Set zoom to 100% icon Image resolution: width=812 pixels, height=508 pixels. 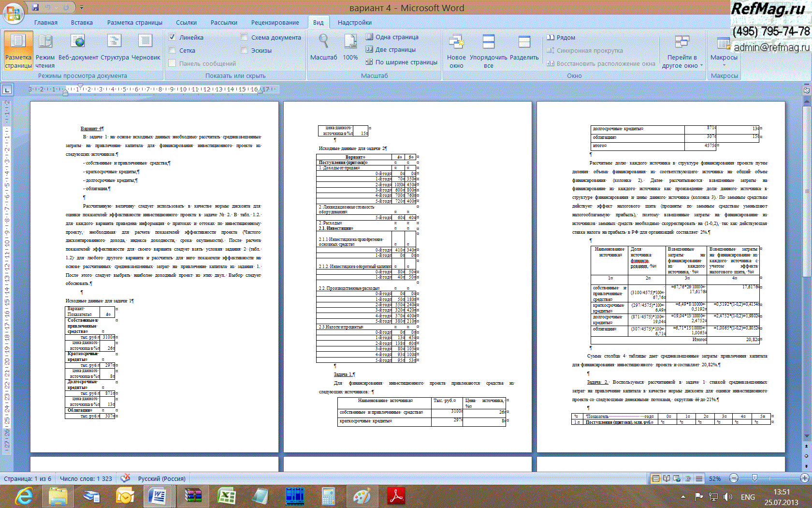(x=350, y=47)
